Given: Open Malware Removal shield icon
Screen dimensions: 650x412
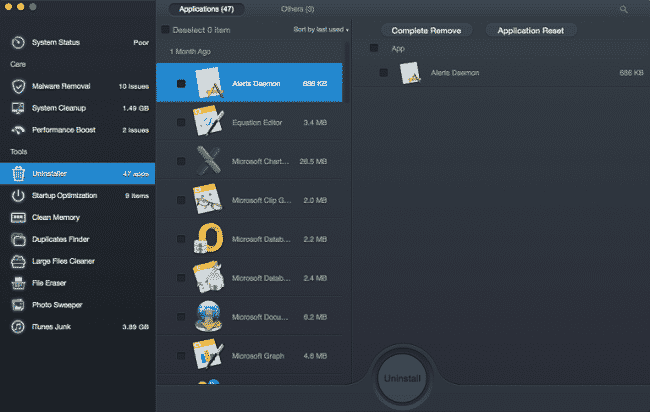Looking at the screenshot, I should (18, 87).
